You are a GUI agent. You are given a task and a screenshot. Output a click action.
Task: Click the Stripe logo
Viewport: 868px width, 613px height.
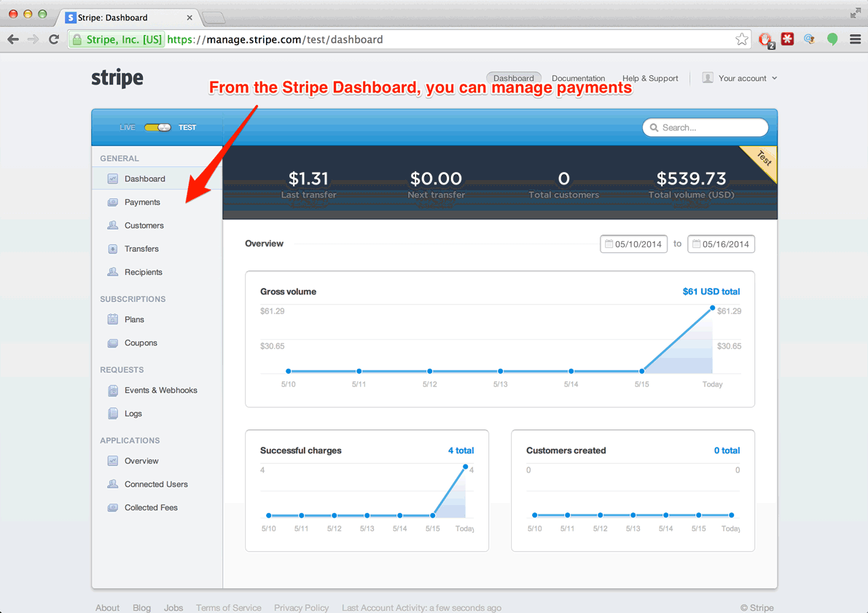(x=117, y=79)
